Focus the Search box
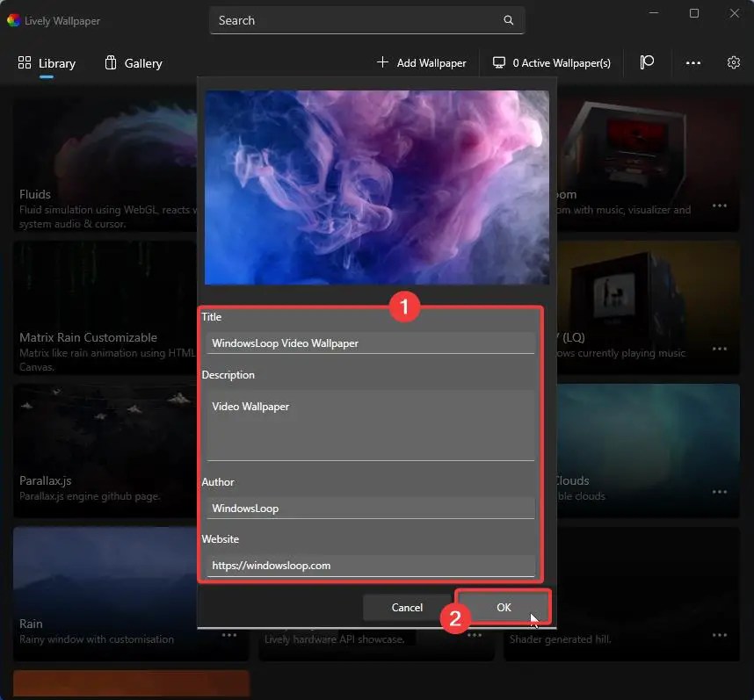 [x=367, y=20]
